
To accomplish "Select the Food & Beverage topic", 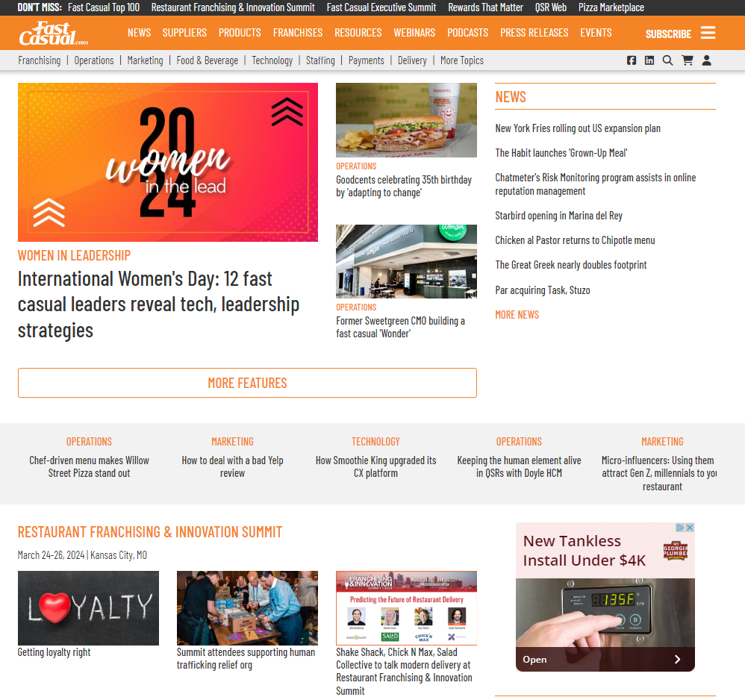I will point(208,60).
